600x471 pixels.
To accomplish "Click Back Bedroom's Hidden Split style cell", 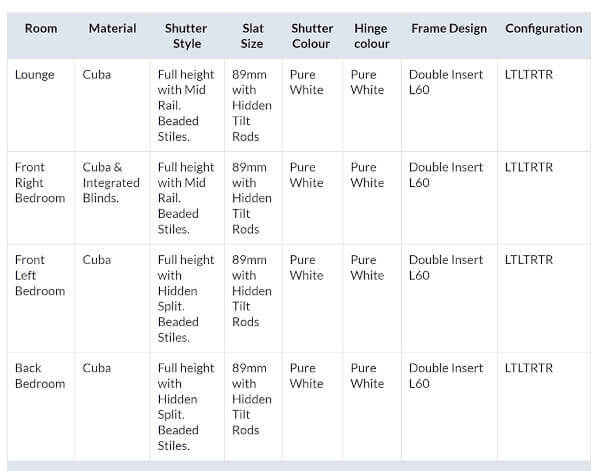I will pos(186,406).
